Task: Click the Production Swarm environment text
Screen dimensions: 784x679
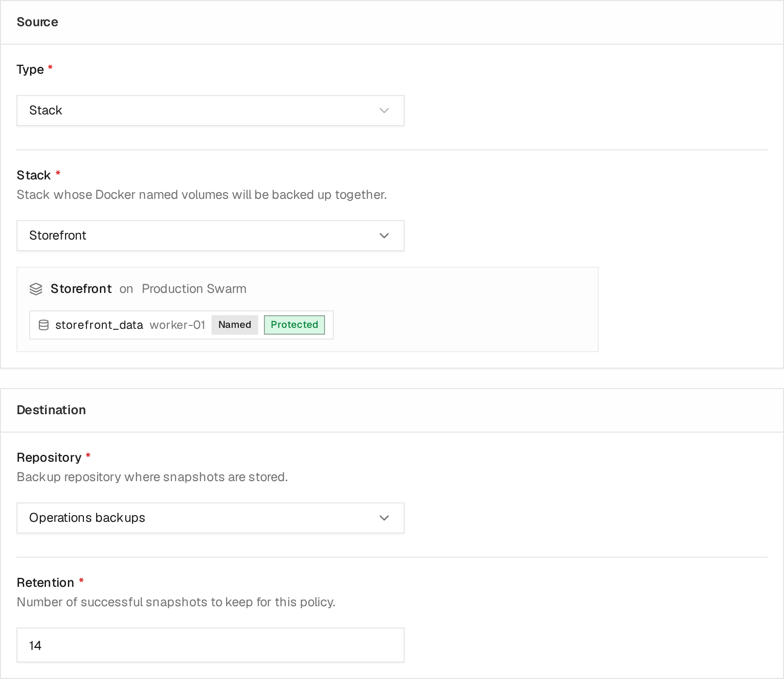Action: [x=194, y=289]
